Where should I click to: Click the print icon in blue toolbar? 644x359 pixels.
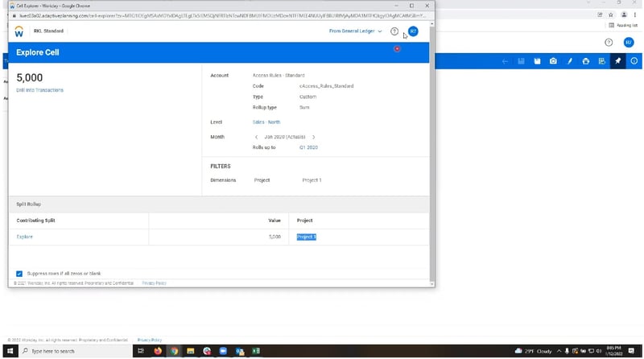click(585, 61)
